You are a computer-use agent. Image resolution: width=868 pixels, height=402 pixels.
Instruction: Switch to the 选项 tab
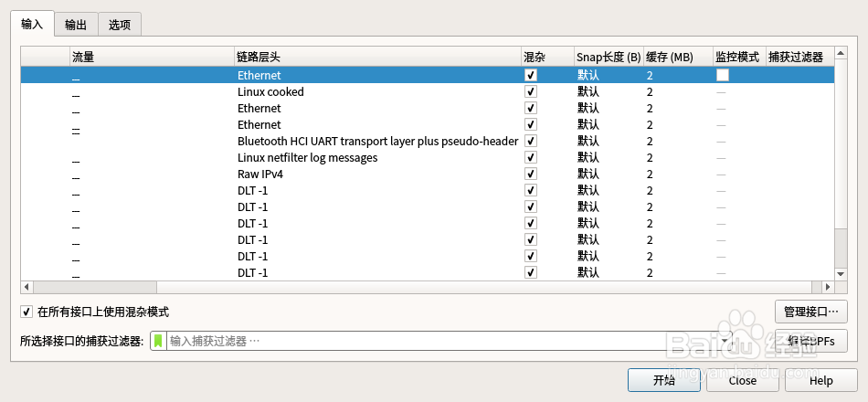click(x=120, y=25)
